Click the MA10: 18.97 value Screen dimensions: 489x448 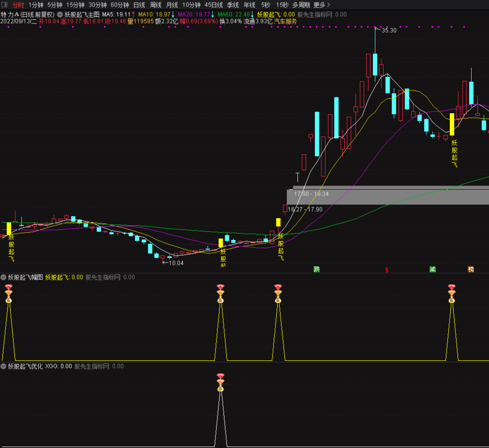(154, 14)
